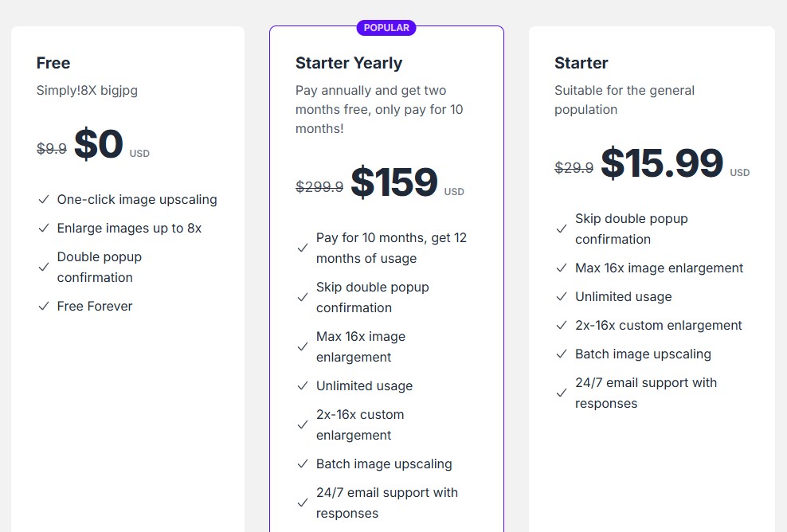The height and width of the screenshot is (532, 787).
Task: Click the crossed-out $299.9 price
Action: (319, 188)
